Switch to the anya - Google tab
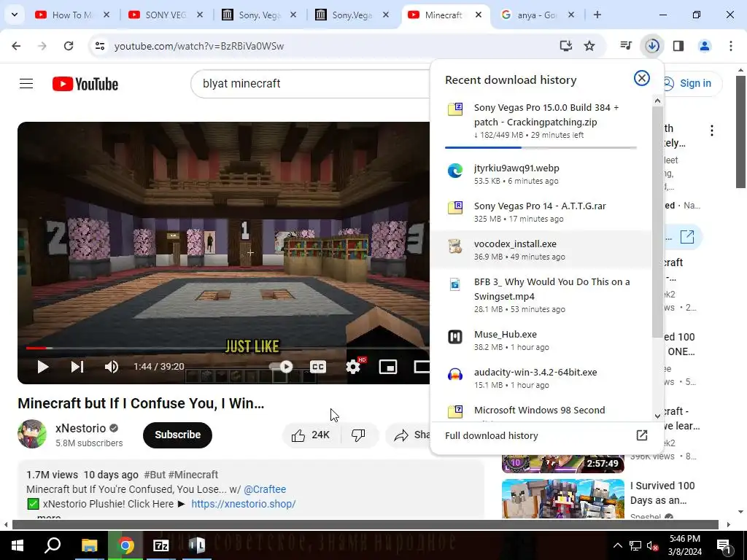The image size is (747, 560). 536,15
